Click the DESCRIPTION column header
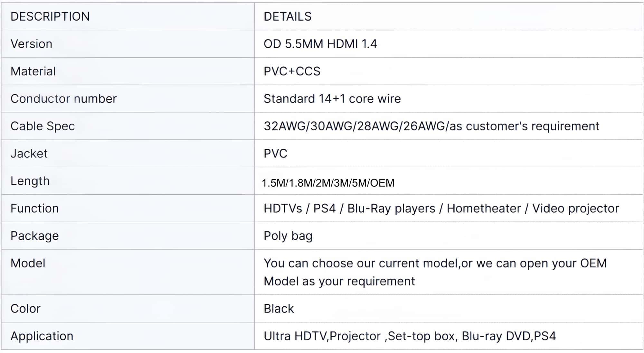The width and height of the screenshot is (644, 353). pyautogui.click(x=50, y=16)
